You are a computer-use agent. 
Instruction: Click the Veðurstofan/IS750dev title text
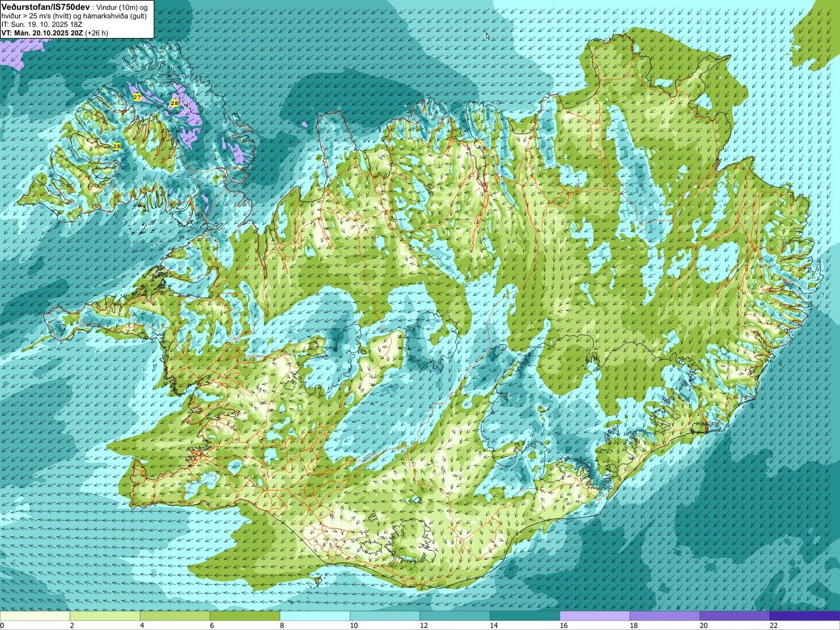(45, 7)
